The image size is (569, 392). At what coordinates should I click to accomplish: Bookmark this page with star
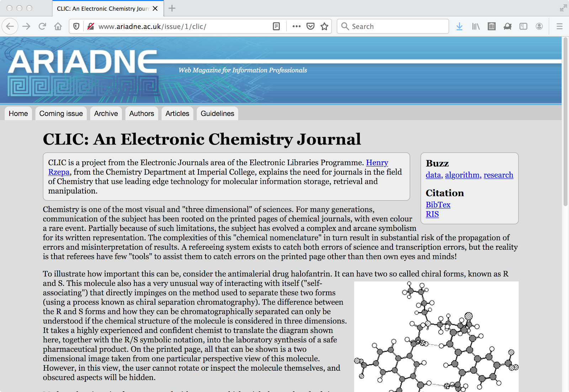point(324,26)
